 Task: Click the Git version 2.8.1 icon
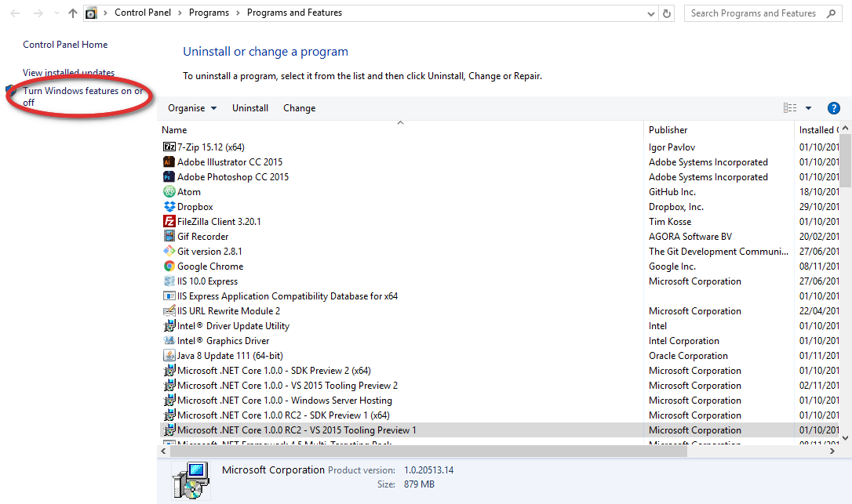169,251
